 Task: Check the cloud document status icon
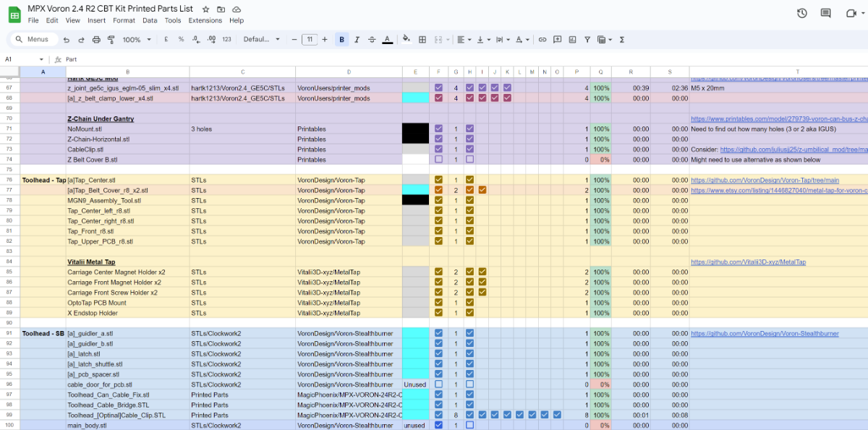point(236,9)
